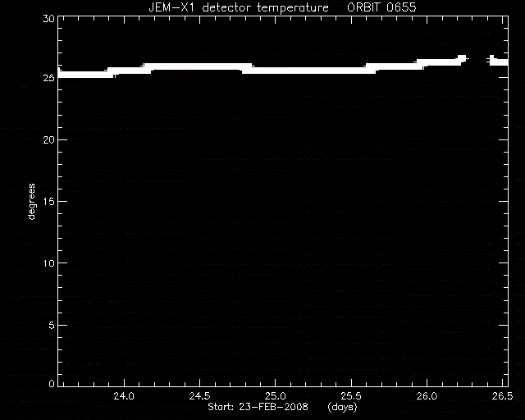Click the x-axis tick label 26.5
Image resolution: width=525 pixels, height=420 pixels.
(503, 396)
